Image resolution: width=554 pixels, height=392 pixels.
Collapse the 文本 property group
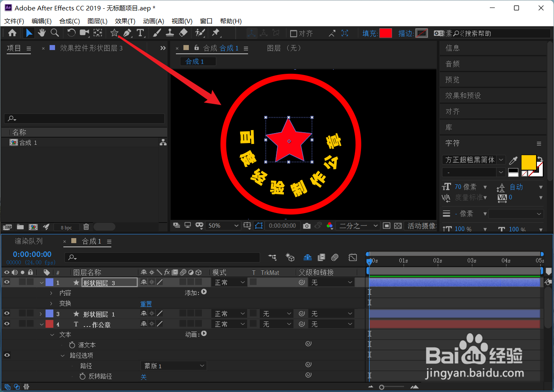(x=52, y=335)
